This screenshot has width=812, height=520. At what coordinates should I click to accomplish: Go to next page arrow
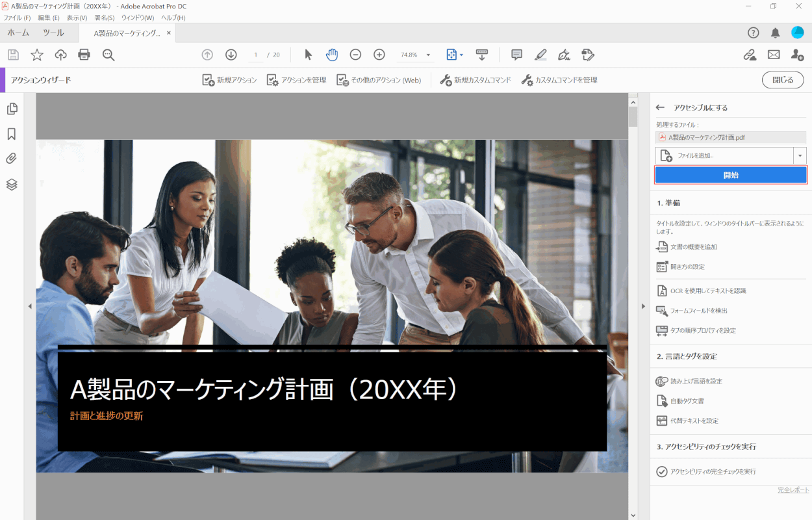coord(231,55)
